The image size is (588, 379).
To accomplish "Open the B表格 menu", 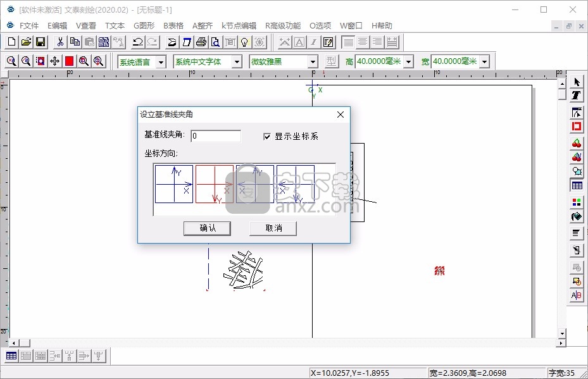I will pos(173,25).
